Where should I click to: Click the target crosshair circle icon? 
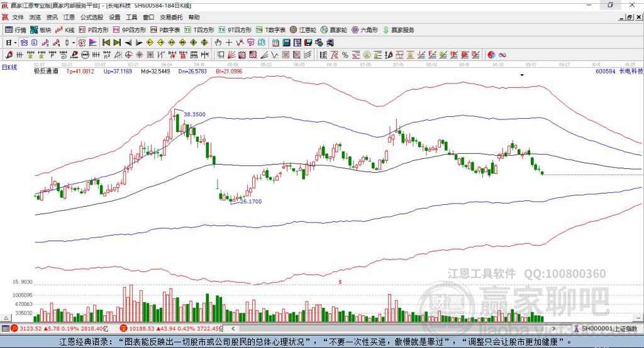tap(128, 55)
